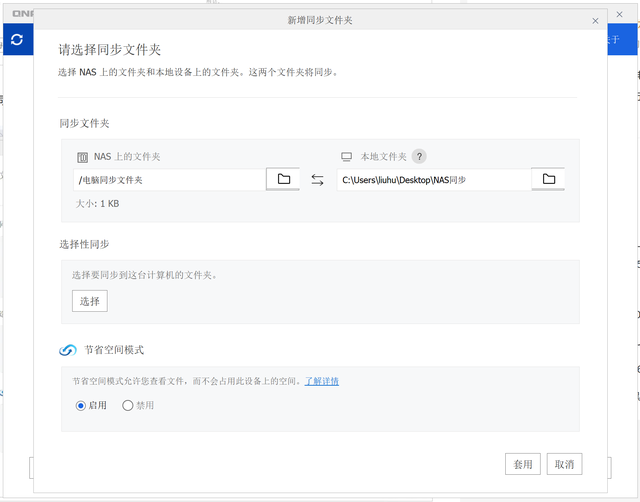Click the blue sync icon behind dialog

(17, 39)
